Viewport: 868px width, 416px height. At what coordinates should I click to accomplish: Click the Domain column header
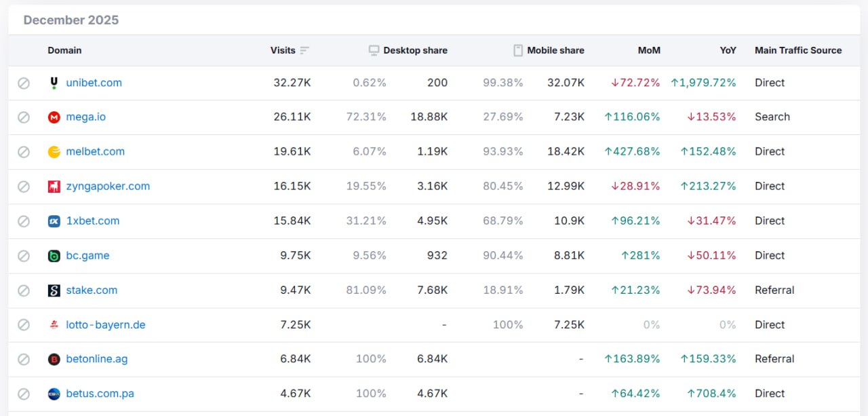click(64, 50)
